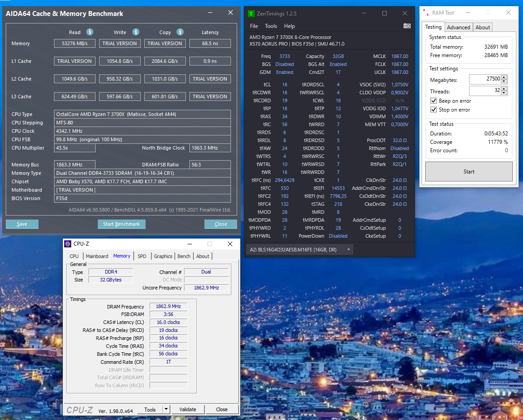Click the VDIMM 1,4000V value
523x420 pixels.
point(400,116)
